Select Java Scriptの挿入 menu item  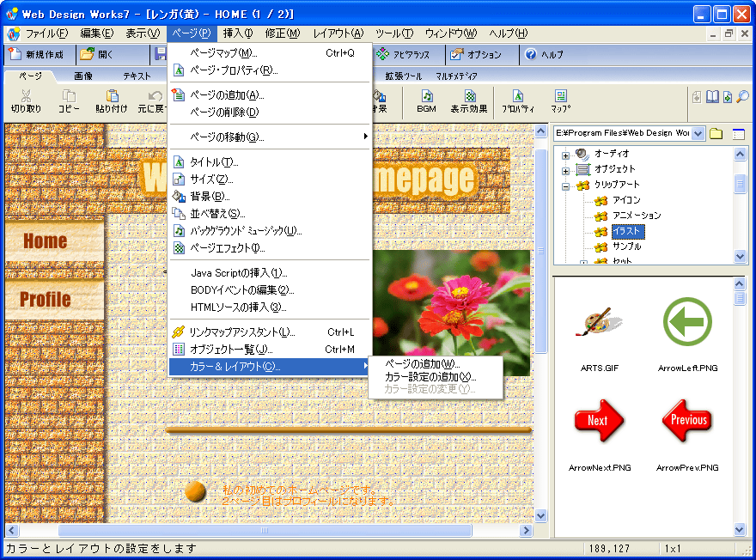pyautogui.click(x=270, y=273)
